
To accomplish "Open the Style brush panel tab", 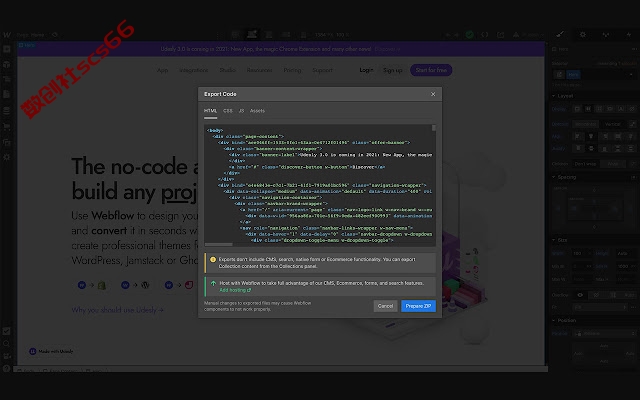I will (560, 34).
